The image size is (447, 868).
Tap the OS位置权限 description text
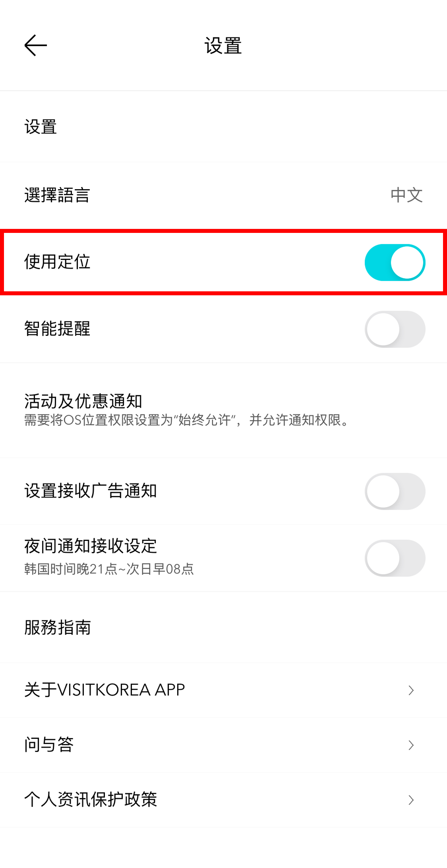click(x=185, y=422)
